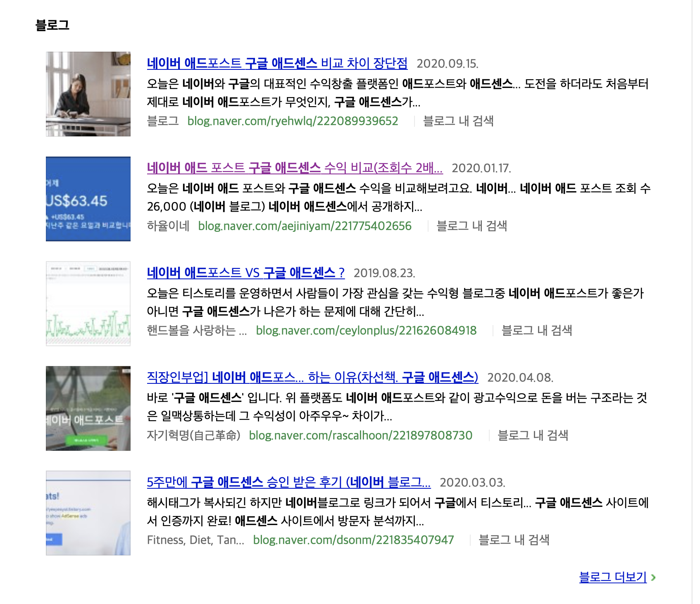
Task: Click the date 2020.09.15.
Action: pyautogui.click(x=448, y=64)
